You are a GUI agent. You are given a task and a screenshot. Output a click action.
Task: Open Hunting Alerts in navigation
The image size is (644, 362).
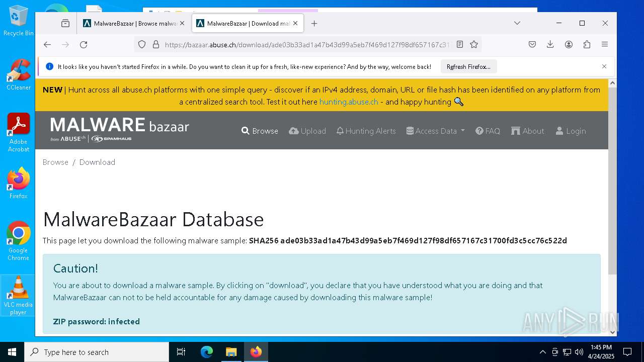pos(366,131)
